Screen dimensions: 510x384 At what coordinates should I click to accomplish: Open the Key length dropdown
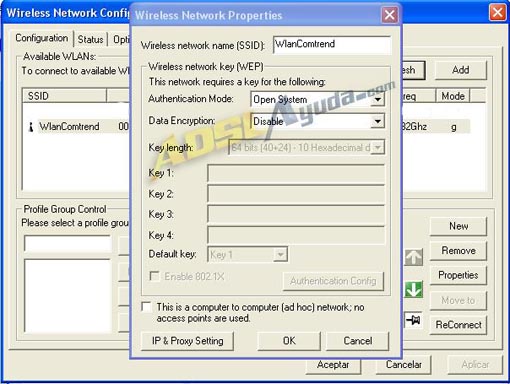pos(377,147)
